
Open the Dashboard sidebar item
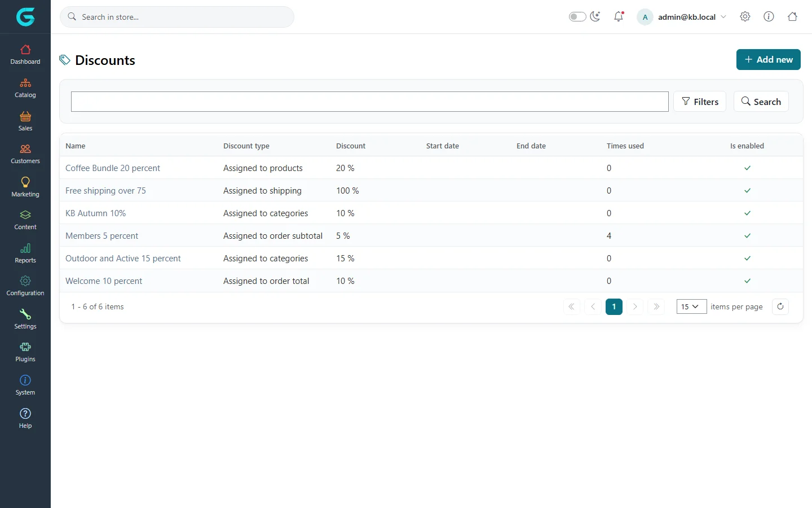[x=25, y=54]
